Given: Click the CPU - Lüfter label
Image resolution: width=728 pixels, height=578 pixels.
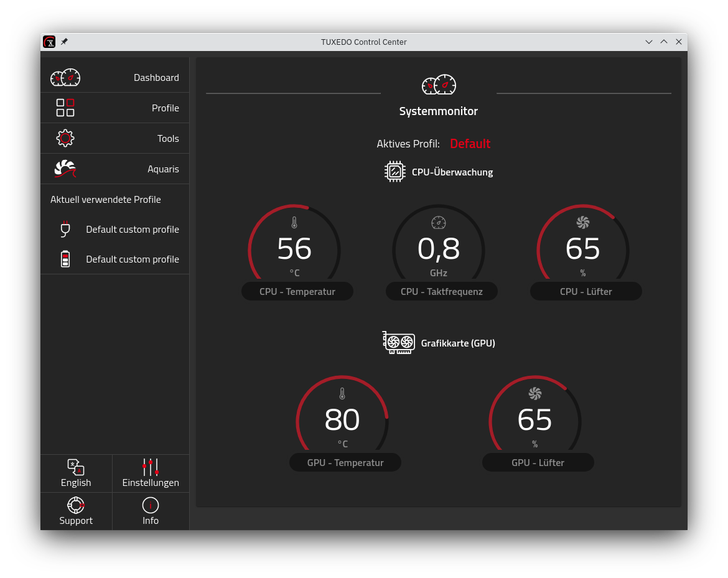Looking at the screenshot, I should [586, 292].
